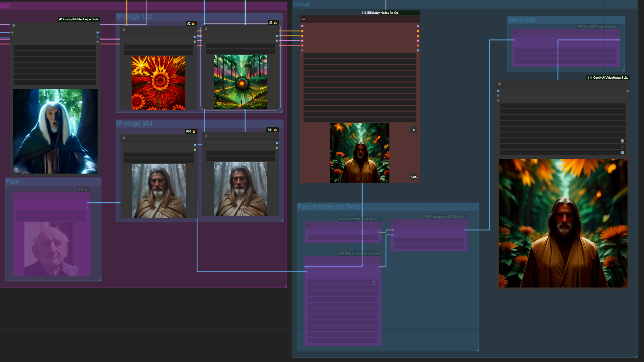
Task: Click the #13 Efficiency Nodes badge label
Action: pyautogui.click(x=380, y=13)
